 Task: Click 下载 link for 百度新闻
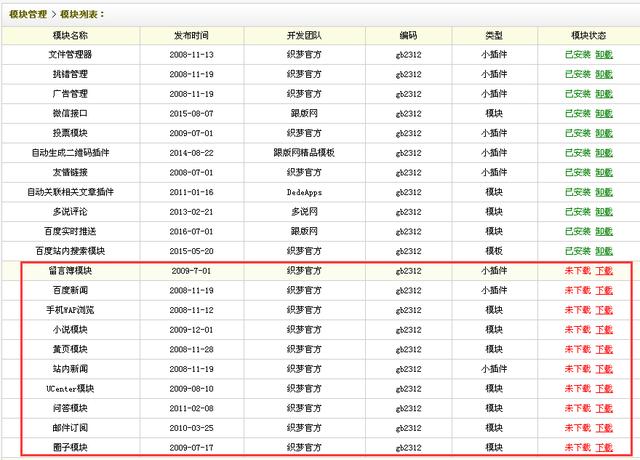pyautogui.click(x=604, y=290)
